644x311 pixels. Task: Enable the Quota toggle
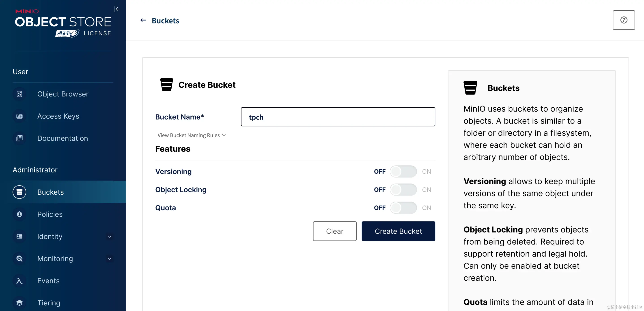(403, 208)
